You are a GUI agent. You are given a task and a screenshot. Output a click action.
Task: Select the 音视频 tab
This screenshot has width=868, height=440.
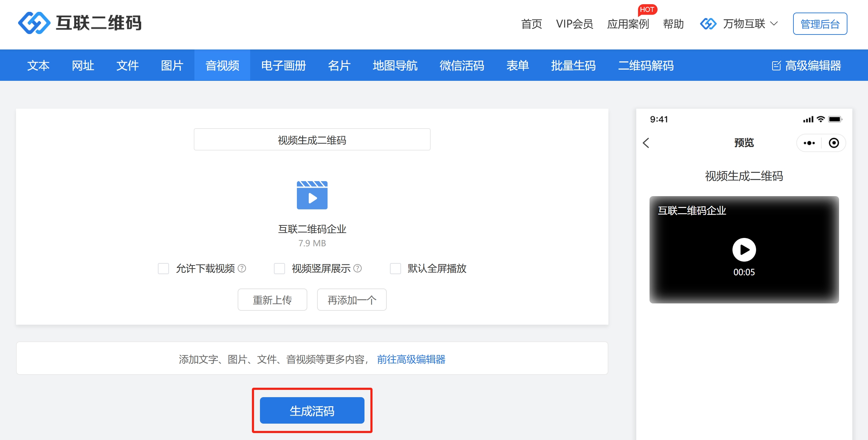(x=222, y=65)
